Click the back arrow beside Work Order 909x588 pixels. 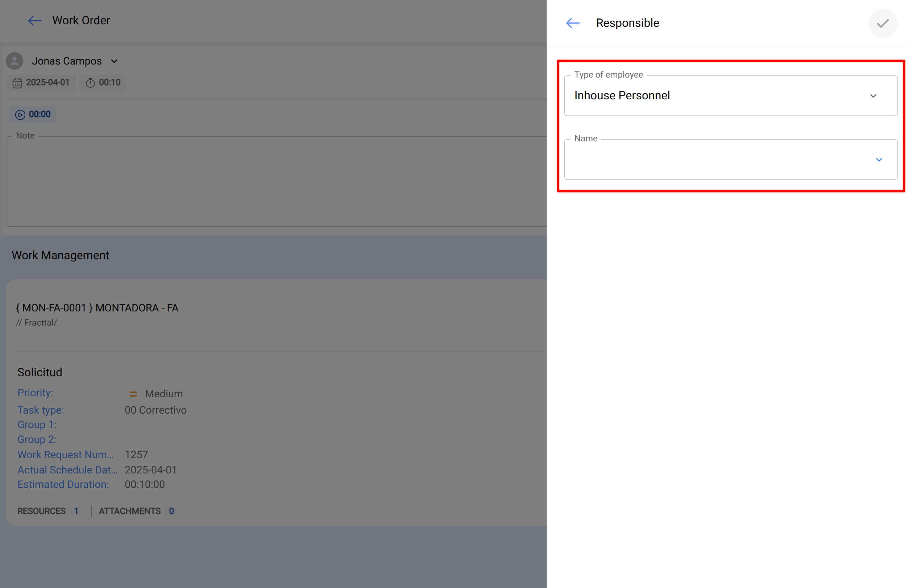click(35, 21)
